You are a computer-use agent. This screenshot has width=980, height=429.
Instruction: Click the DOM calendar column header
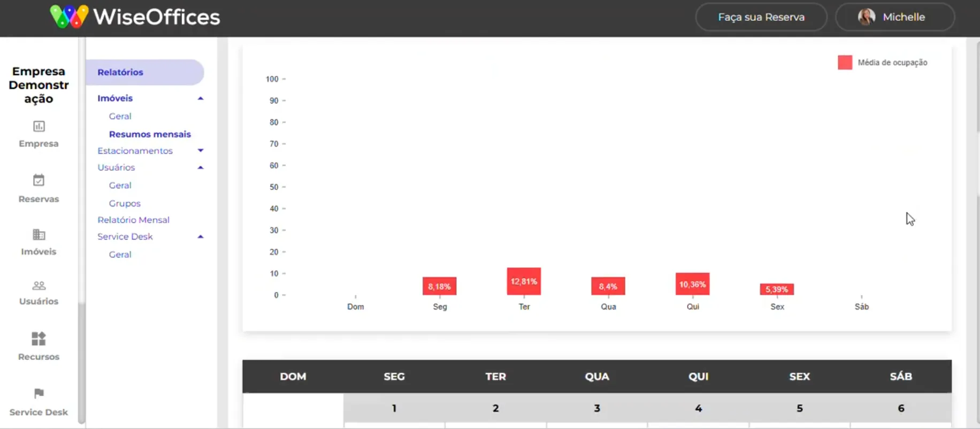(x=293, y=377)
